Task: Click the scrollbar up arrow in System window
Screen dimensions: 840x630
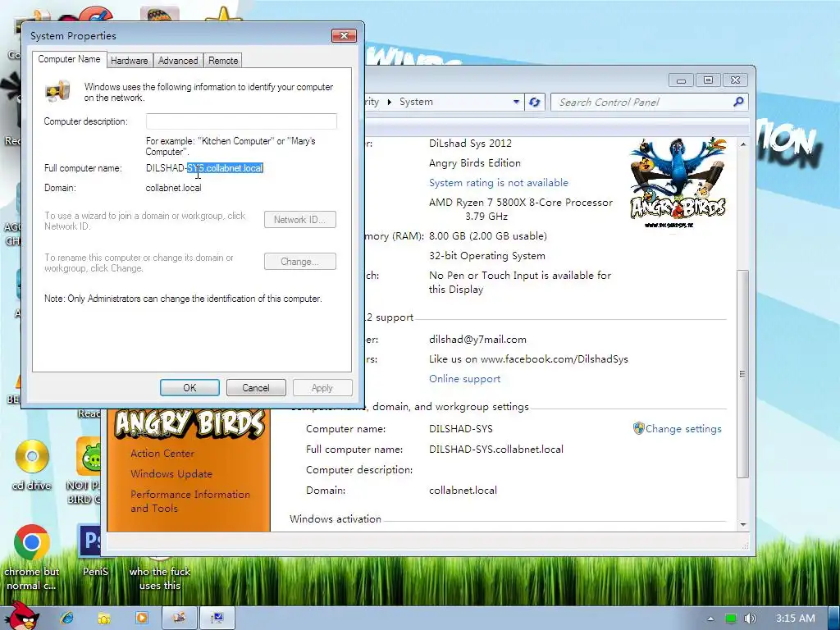Action: [743, 144]
